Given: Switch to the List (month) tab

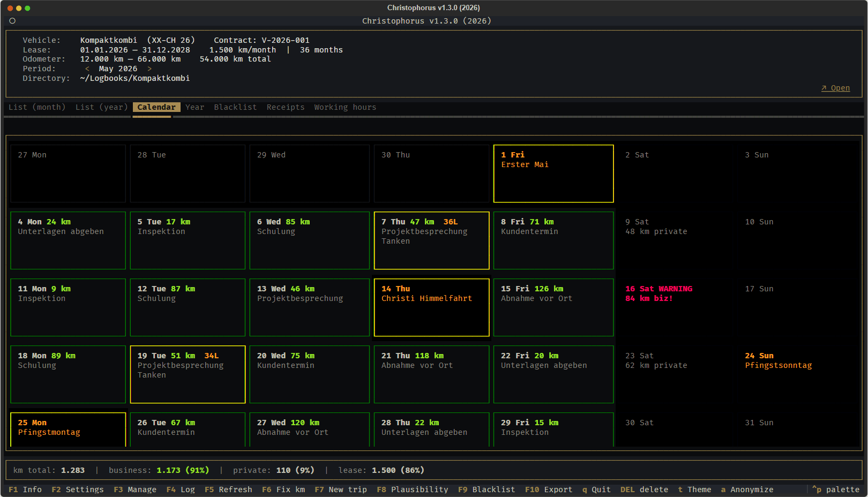Looking at the screenshot, I should pyautogui.click(x=37, y=107).
